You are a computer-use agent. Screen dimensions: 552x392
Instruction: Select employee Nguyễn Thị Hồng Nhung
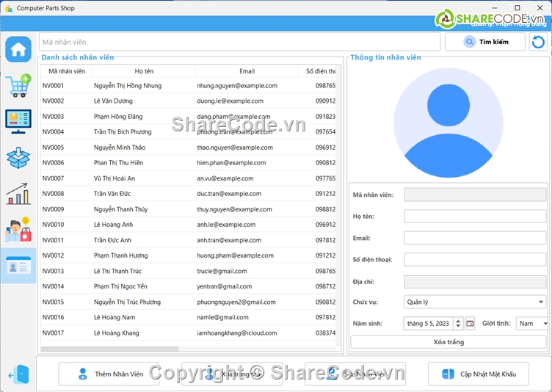128,86
